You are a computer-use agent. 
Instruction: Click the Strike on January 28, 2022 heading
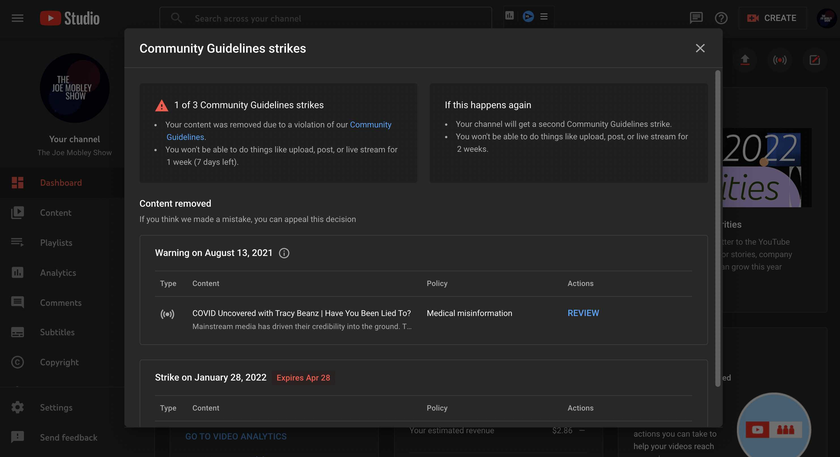pos(211,377)
